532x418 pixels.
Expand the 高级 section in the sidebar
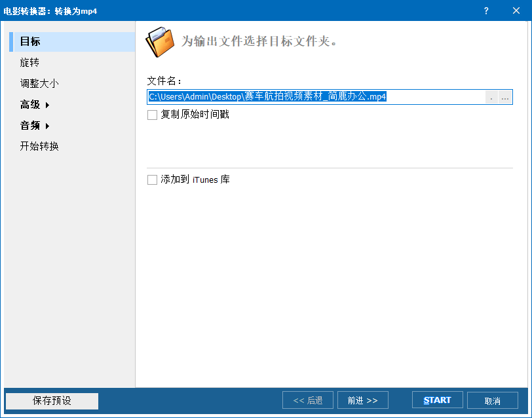[x=31, y=104]
